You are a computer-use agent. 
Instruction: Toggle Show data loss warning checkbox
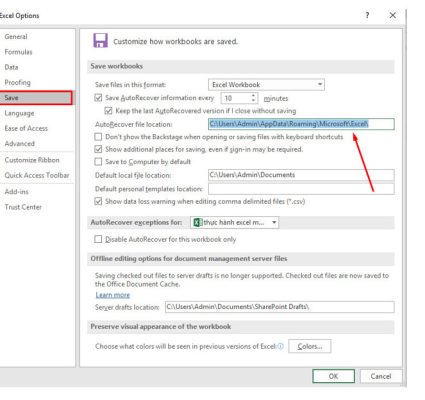tap(98, 201)
